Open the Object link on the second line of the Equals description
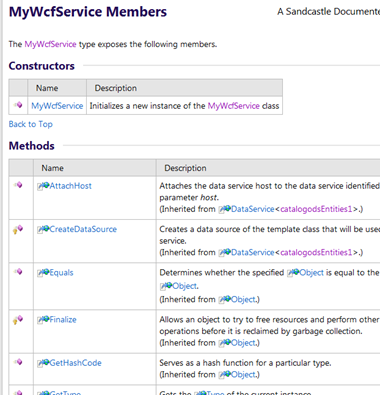The image size is (380, 395). point(184,286)
